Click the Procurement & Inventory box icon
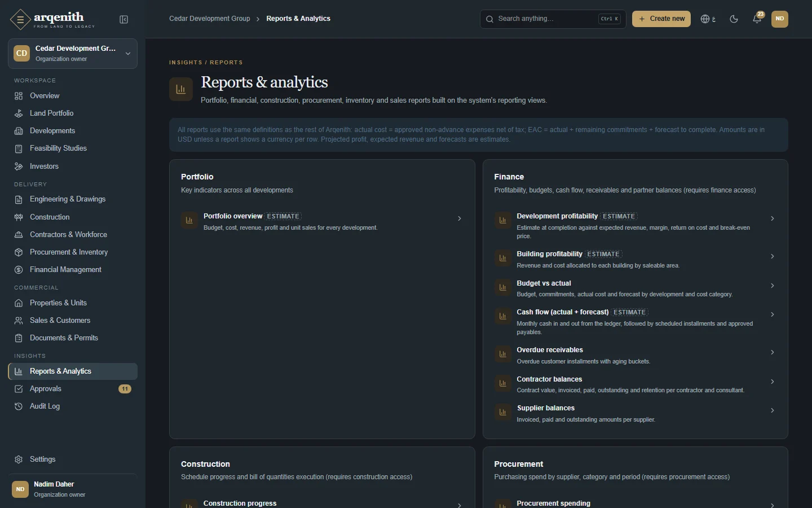Screen dimensions: 812x508 point(19,252)
